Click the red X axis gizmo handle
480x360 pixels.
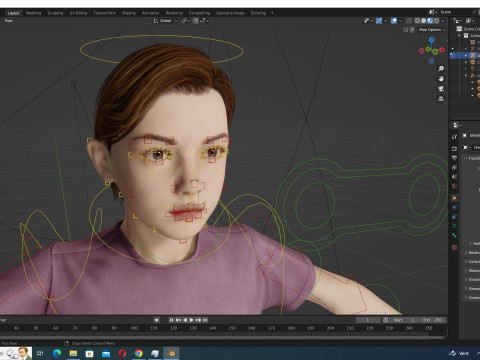click(442, 50)
